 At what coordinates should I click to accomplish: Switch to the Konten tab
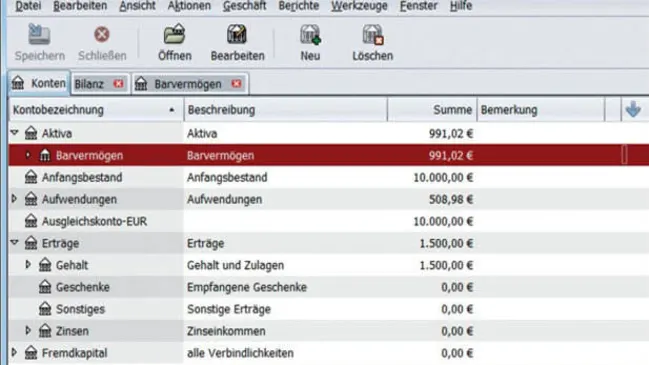point(39,84)
